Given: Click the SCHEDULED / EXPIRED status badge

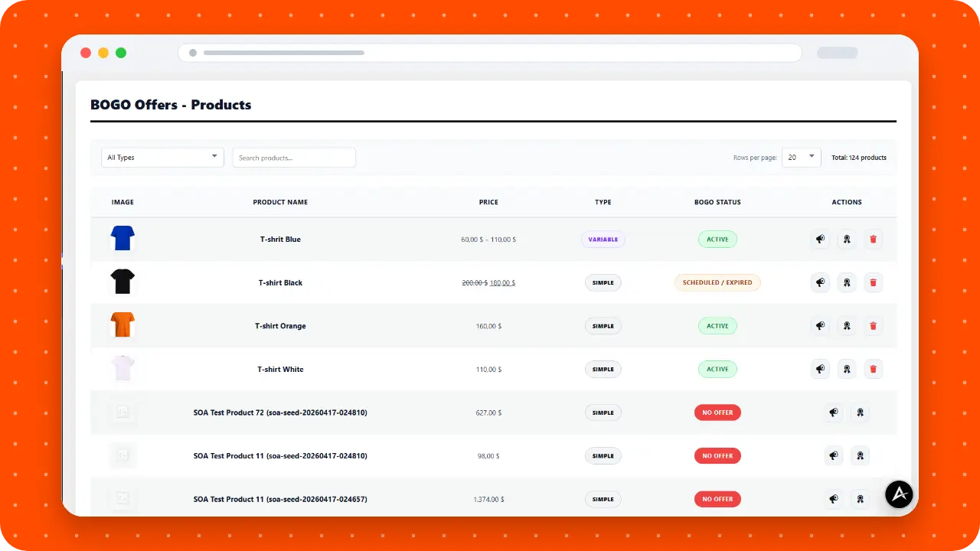Looking at the screenshot, I should coord(717,282).
